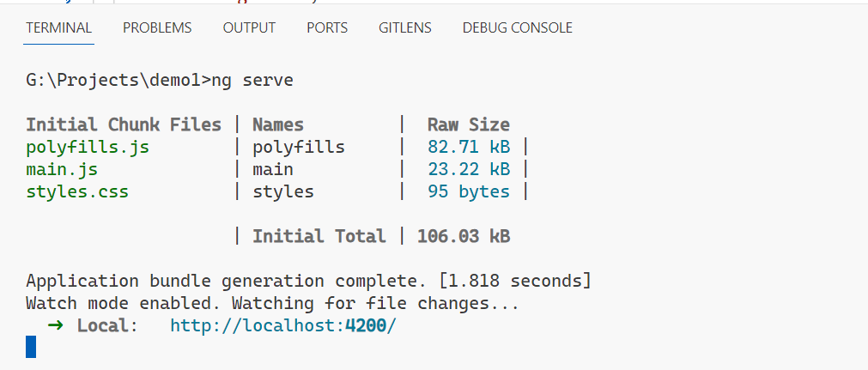Click the polyfills.js file name
The height and width of the screenshot is (370, 868).
point(88,148)
